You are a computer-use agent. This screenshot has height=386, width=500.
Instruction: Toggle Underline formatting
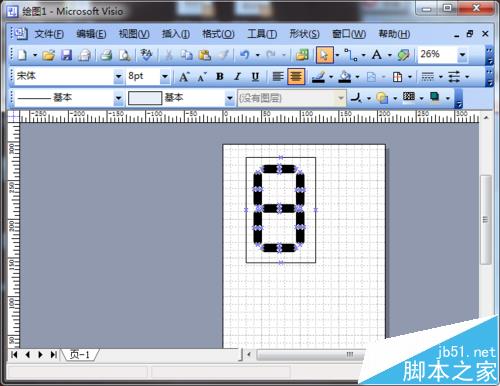(255, 77)
